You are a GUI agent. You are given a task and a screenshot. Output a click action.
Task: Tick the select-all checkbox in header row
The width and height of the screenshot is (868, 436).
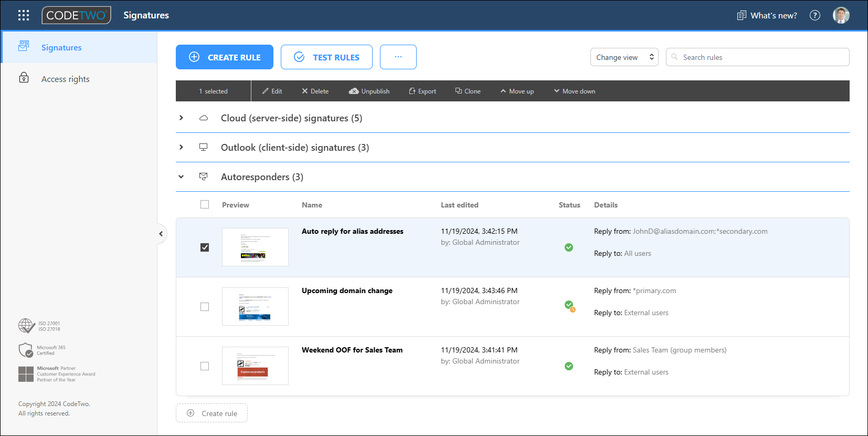click(x=205, y=205)
